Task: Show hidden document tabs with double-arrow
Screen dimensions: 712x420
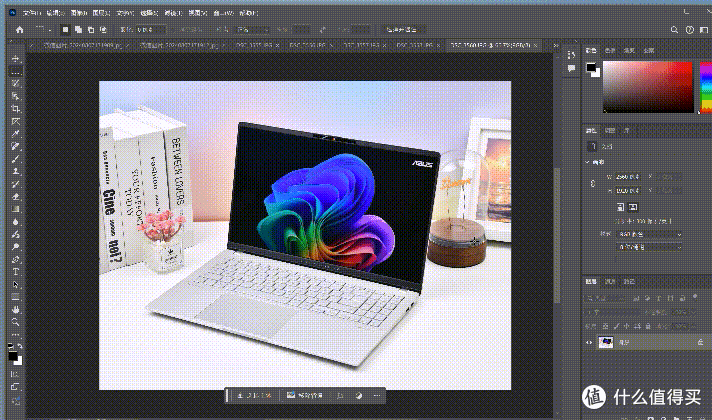Action: [x=555, y=45]
